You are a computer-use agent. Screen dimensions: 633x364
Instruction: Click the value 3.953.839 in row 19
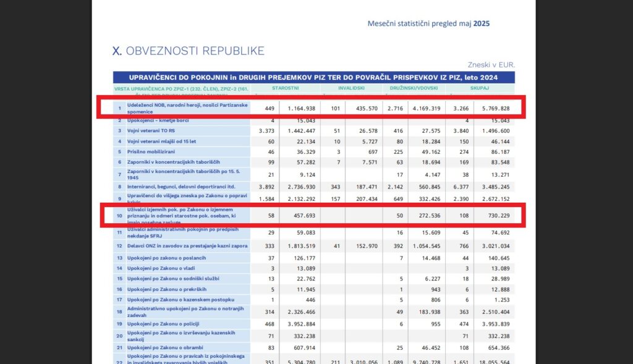pos(496,323)
